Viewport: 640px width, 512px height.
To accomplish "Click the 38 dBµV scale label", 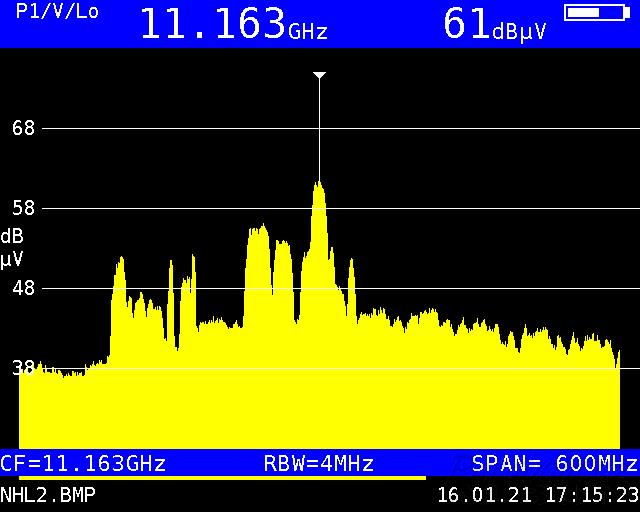I will click(x=24, y=368).
